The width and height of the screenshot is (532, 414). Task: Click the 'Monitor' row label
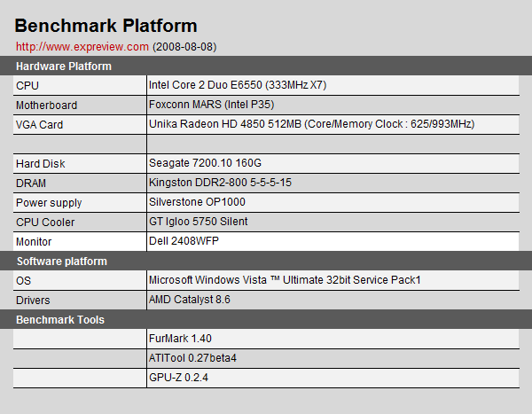tap(34, 242)
